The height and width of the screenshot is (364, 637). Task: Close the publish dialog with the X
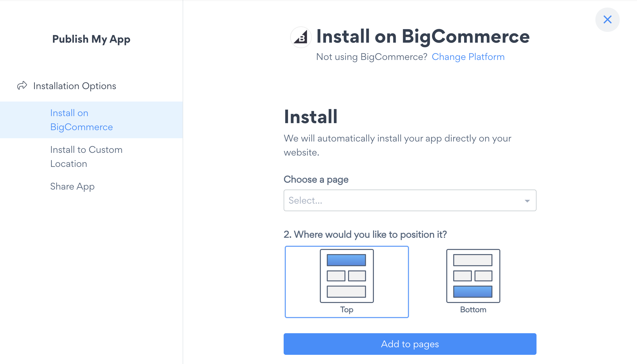tap(607, 20)
